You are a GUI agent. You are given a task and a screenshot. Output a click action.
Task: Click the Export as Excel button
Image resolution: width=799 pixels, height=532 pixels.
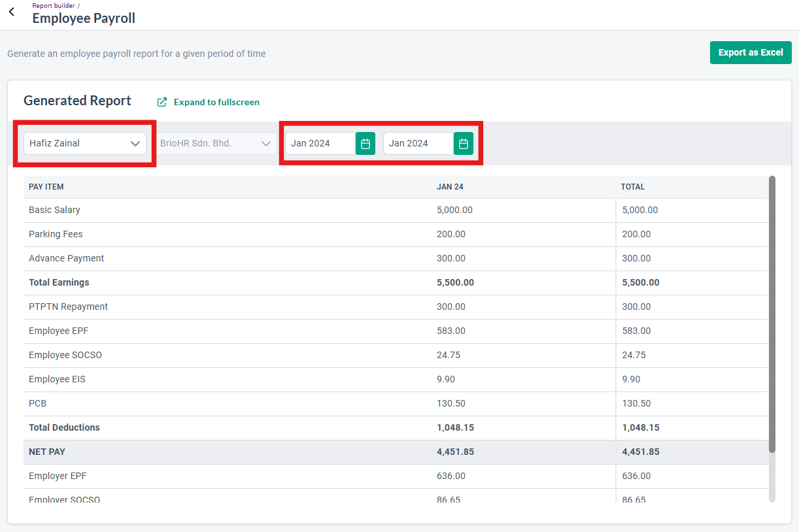[x=751, y=52]
